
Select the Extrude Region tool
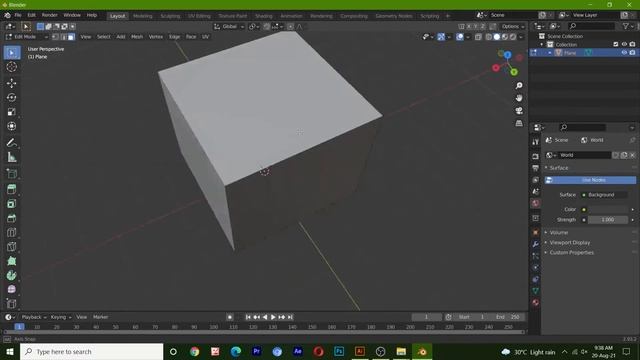click(x=12, y=189)
